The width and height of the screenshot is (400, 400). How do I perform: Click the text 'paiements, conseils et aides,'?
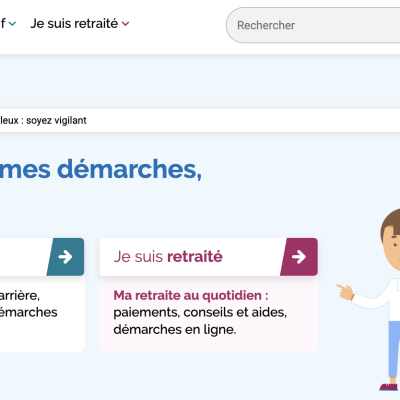pos(200,312)
